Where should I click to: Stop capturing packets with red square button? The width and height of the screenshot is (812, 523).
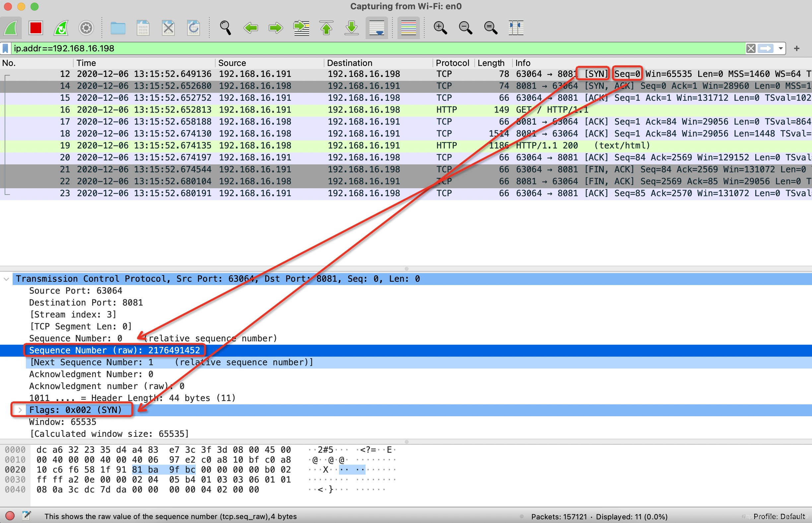click(x=35, y=28)
